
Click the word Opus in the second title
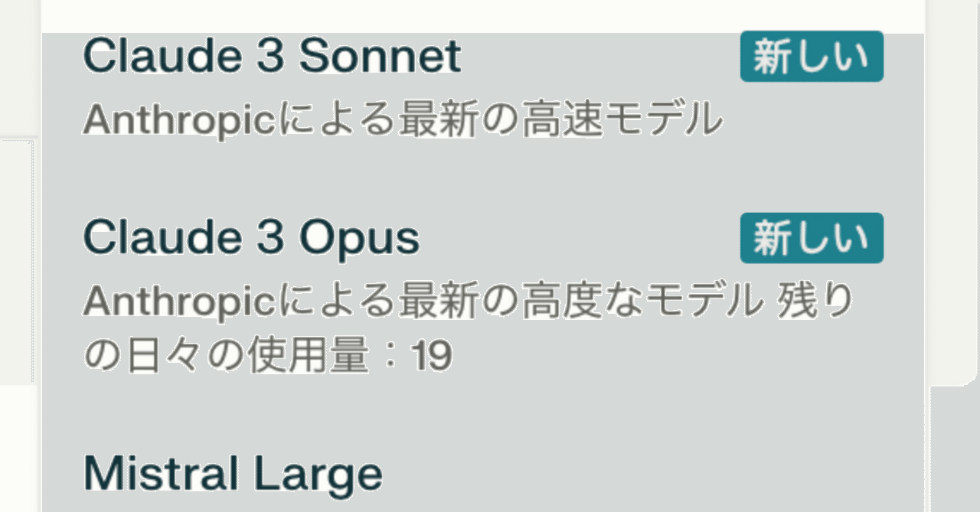(x=358, y=238)
